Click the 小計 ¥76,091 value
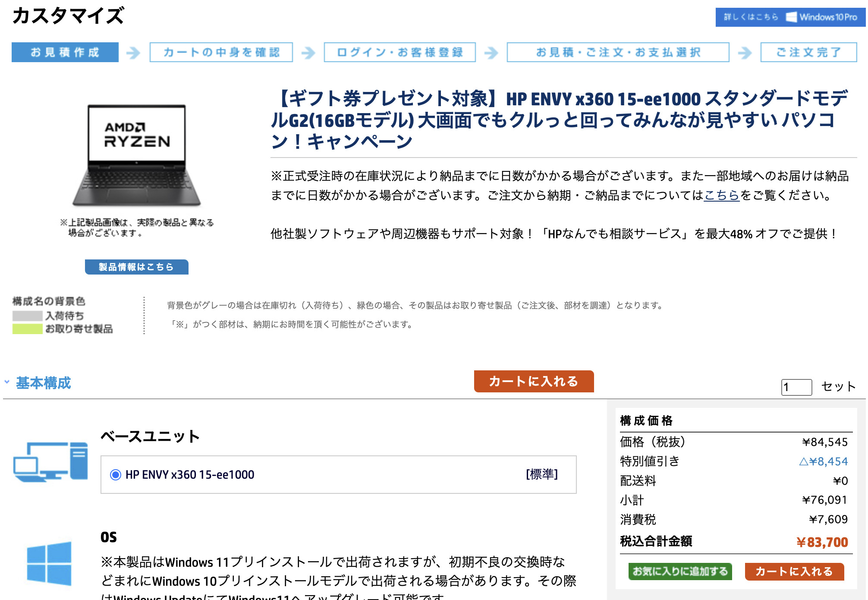The height and width of the screenshot is (600, 868). (x=825, y=500)
